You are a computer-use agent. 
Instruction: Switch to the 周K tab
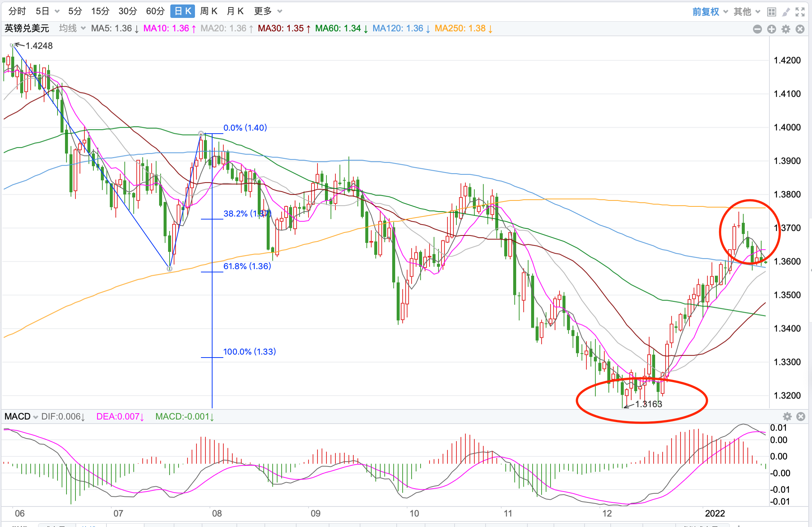click(208, 11)
